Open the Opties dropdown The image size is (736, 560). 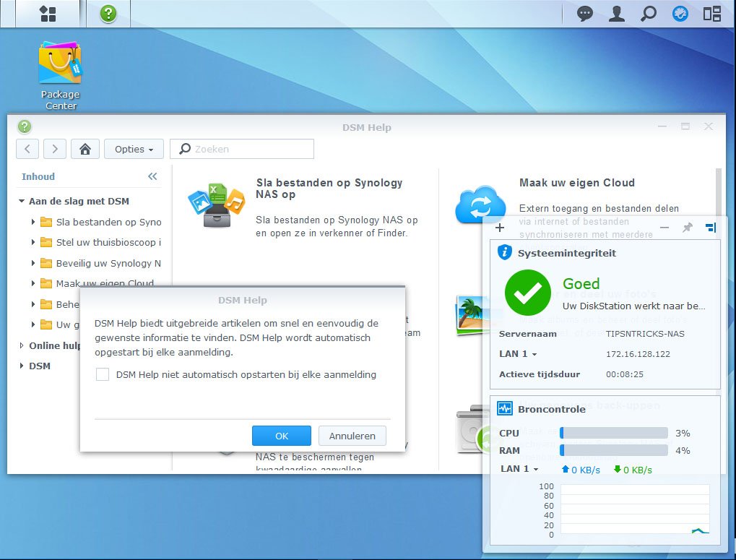(x=134, y=149)
